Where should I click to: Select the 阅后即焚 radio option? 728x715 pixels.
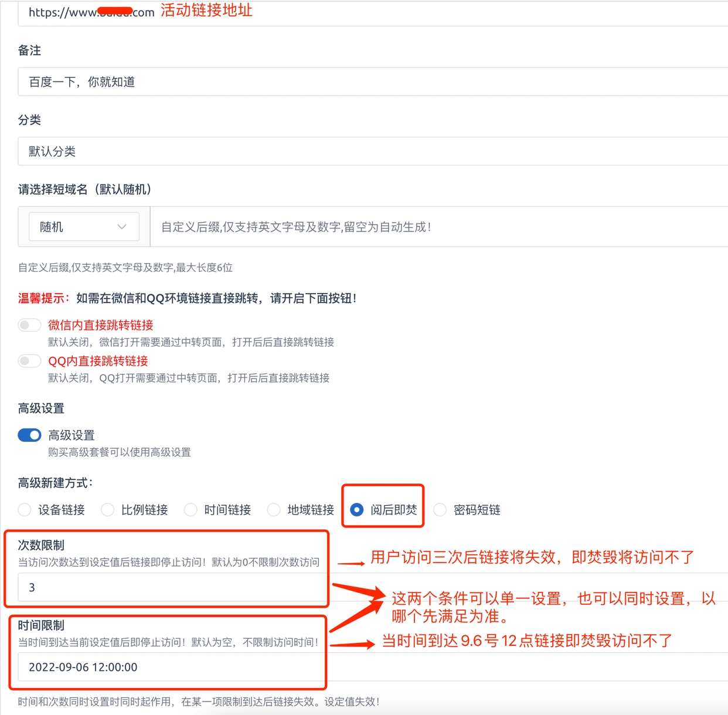[356, 510]
